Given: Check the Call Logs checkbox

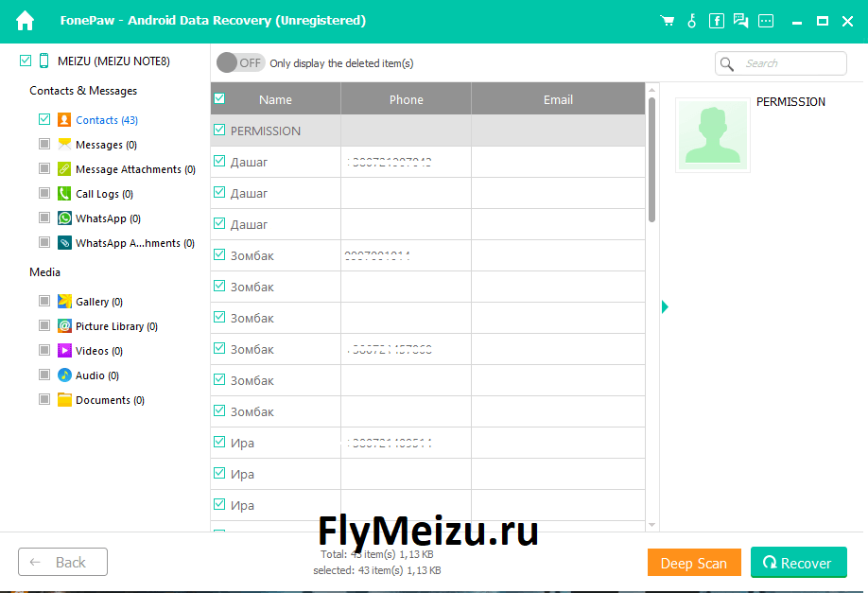Looking at the screenshot, I should pyautogui.click(x=44, y=193).
